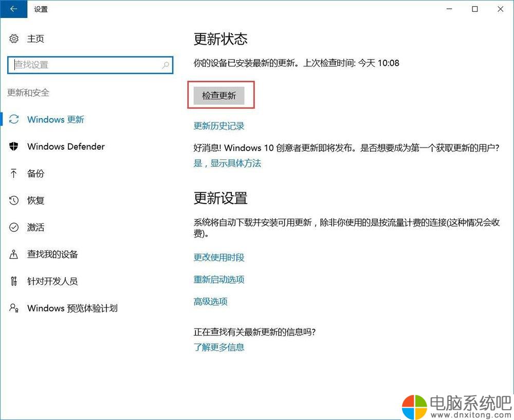This screenshot has height=420, width=514.
Task: Open 重新启动选项 link
Action: (x=219, y=279)
